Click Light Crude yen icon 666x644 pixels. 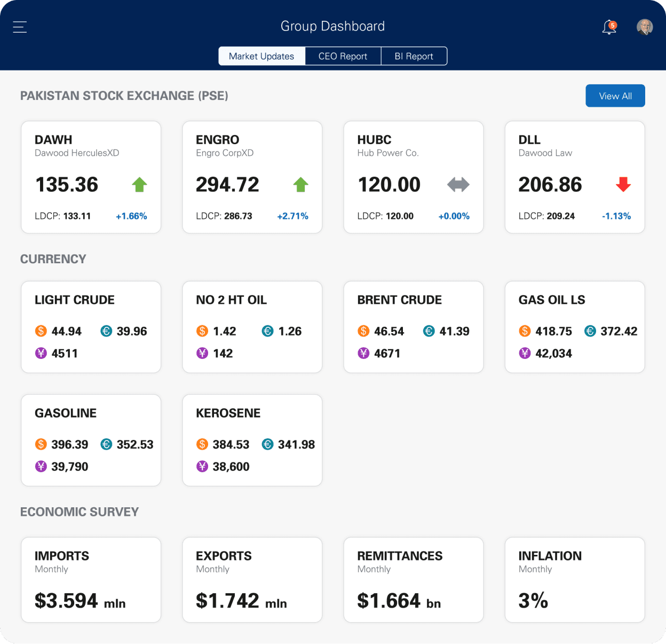point(41,353)
